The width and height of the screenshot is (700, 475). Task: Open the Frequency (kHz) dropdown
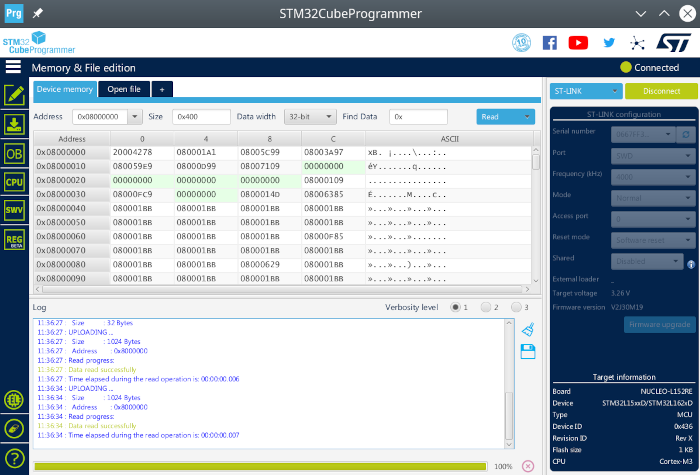[x=653, y=177]
